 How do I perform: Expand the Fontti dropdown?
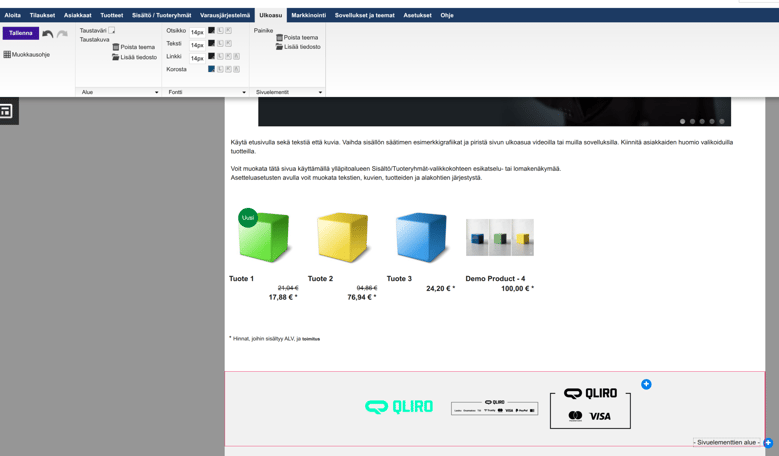coord(207,92)
